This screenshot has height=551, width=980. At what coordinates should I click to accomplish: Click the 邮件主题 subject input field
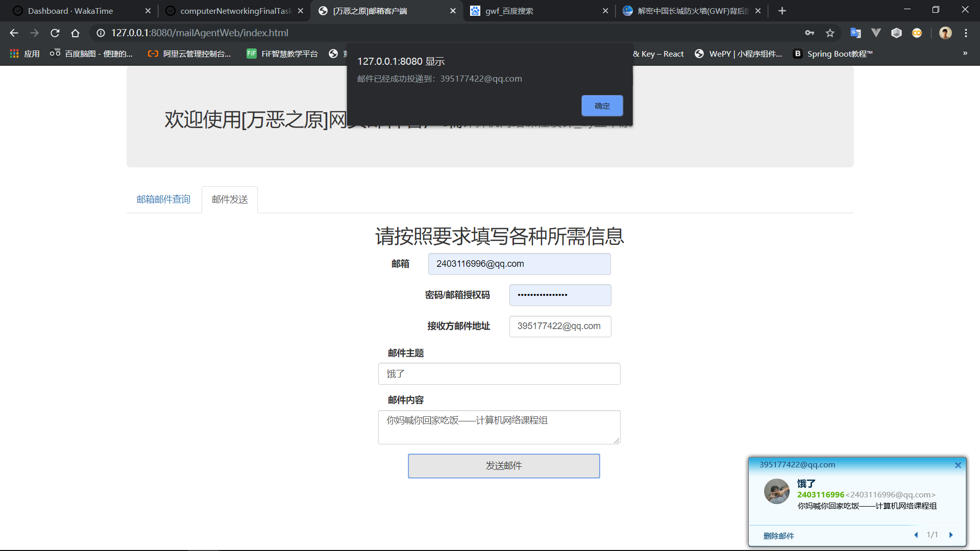[499, 374]
